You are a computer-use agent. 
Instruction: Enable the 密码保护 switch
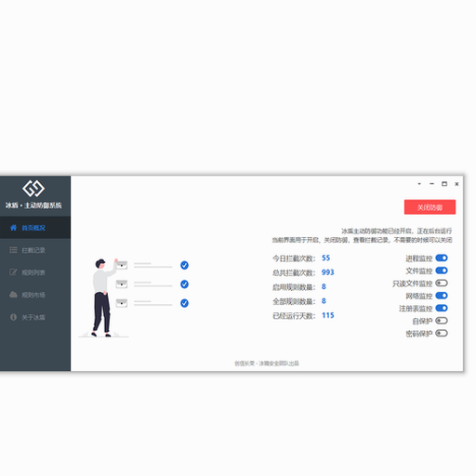(x=442, y=333)
